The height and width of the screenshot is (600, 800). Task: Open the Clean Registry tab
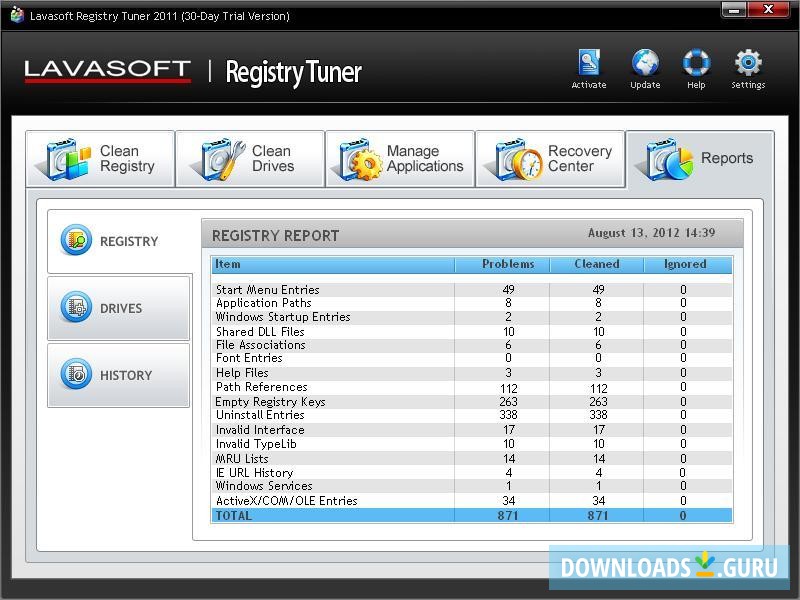100,157
